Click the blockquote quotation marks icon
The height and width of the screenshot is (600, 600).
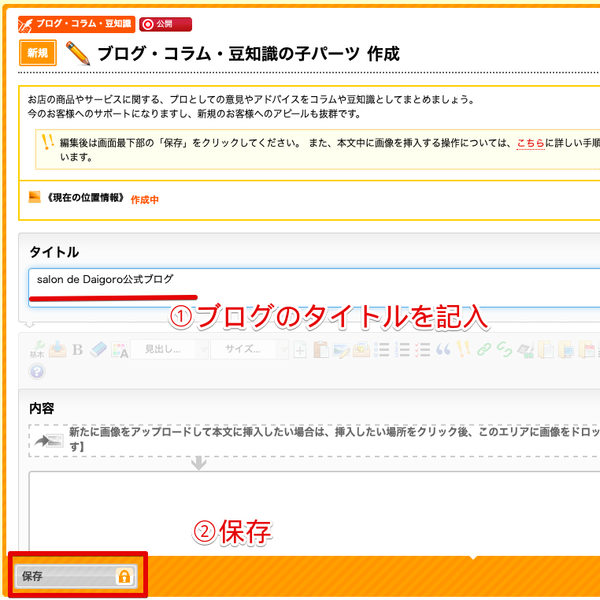point(442,349)
